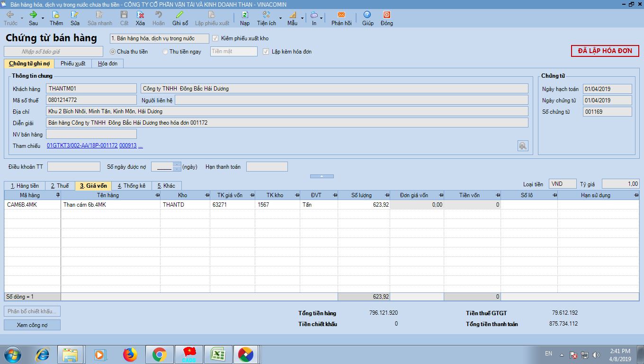Toggle the Kiêm phiếu xuất kho checkbox
Screen dimensions: 644x364
click(215, 38)
